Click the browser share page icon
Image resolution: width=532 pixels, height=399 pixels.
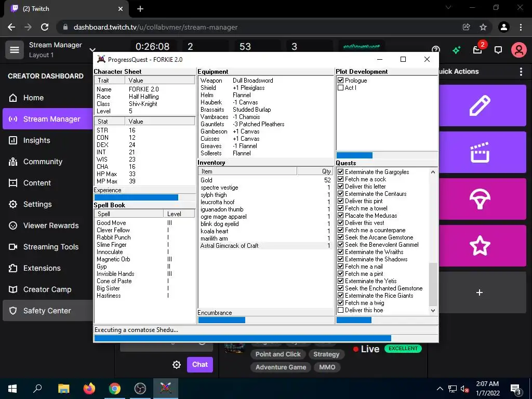pyautogui.click(x=467, y=27)
